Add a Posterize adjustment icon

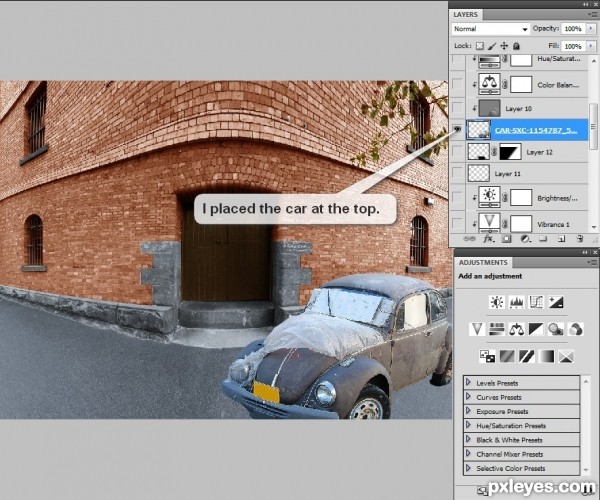(507, 357)
